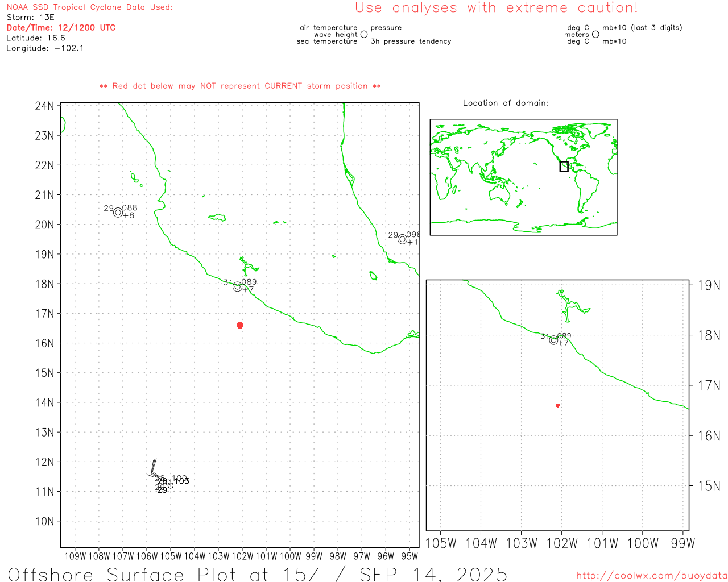Click buoy station marker labeled 088 near 20N

(x=118, y=213)
